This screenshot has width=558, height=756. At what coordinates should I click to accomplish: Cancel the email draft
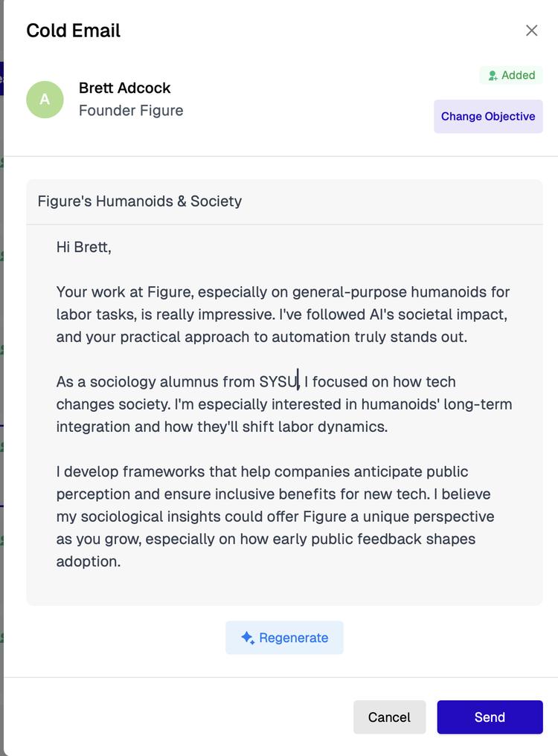coord(389,717)
